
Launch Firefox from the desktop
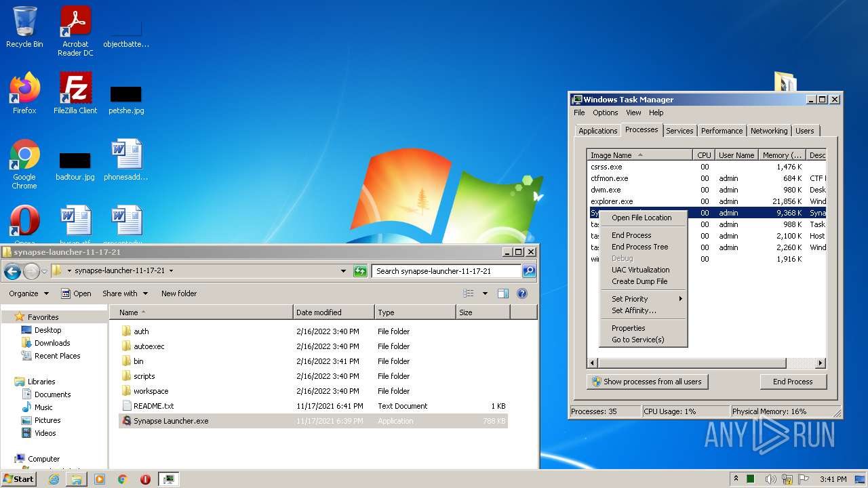[x=24, y=94]
